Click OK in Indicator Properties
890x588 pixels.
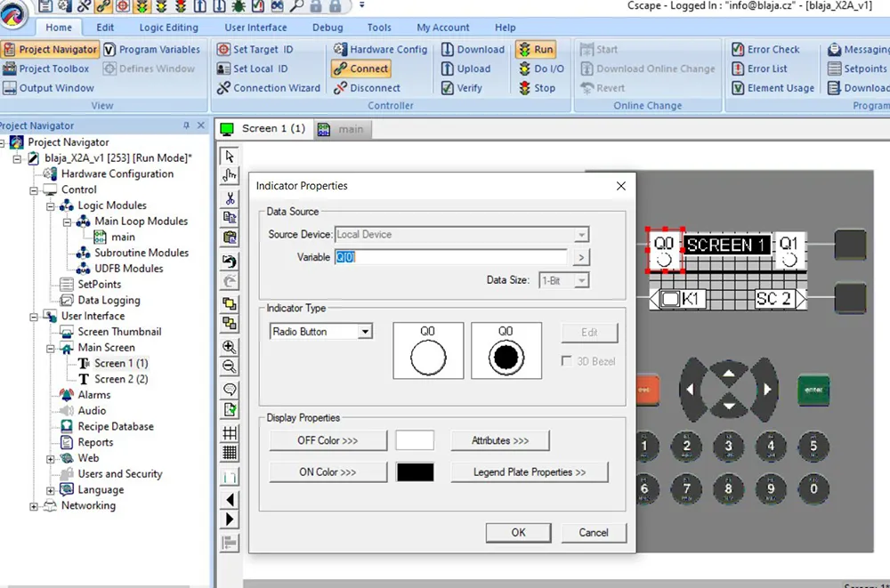pyautogui.click(x=518, y=532)
